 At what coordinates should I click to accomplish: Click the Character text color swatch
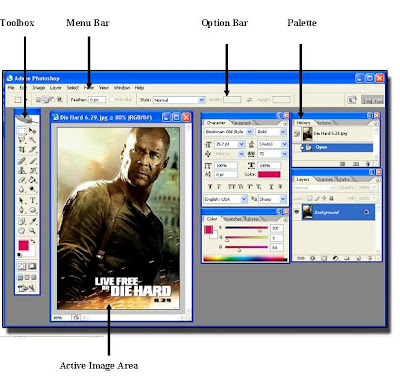pyautogui.click(x=269, y=174)
